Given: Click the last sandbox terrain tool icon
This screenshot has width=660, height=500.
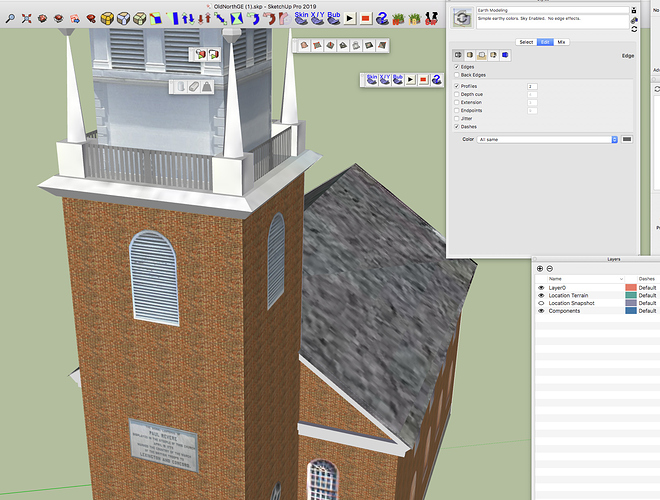Looking at the screenshot, I should (382, 45).
